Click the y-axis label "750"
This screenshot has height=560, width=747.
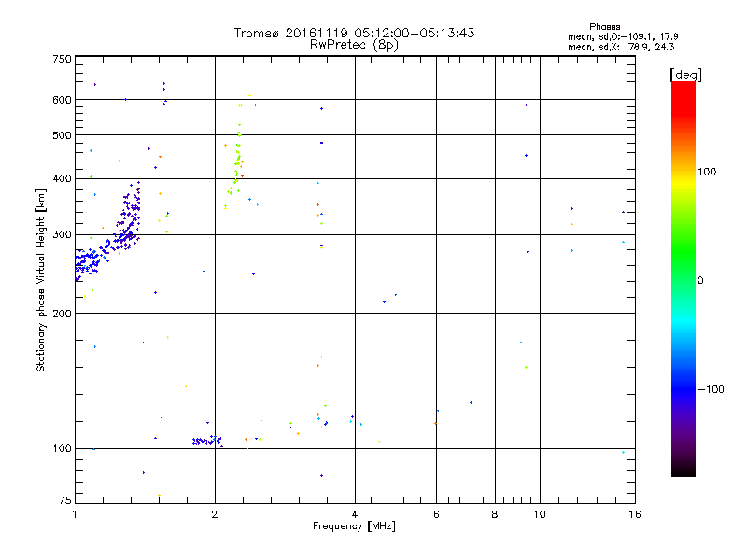[x=62, y=59]
